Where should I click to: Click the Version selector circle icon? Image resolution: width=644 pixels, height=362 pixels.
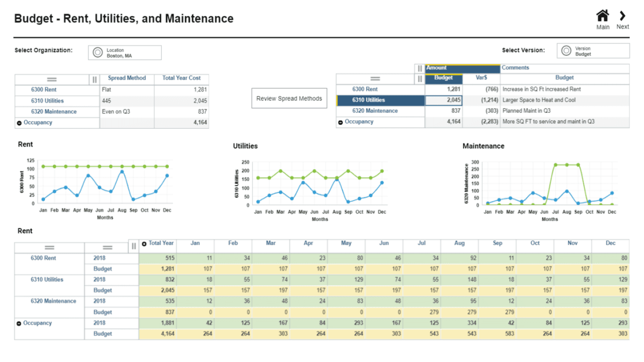(x=566, y=51)
